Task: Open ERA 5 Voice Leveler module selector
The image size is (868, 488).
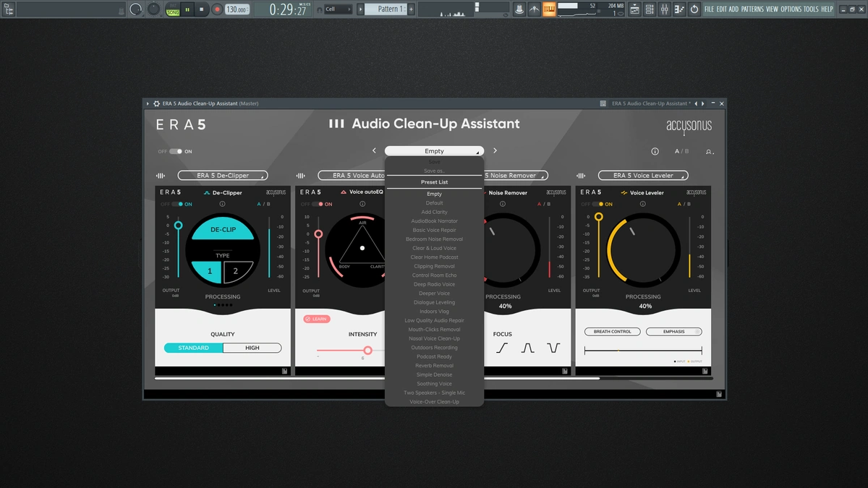Action: coord(643,176)
